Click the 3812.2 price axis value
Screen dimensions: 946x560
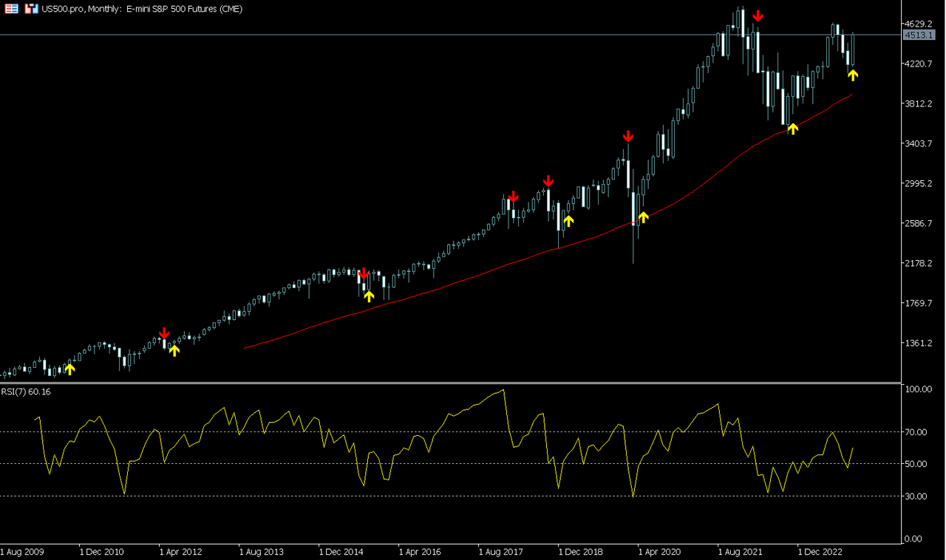tap(919, 103)
